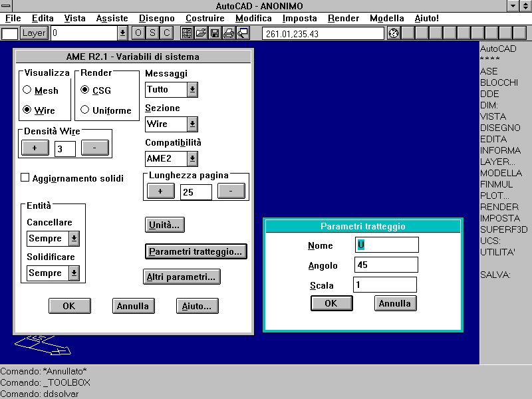Select PLOT... in the side screen menu
The width and height of the screenshot is (532, 399).
[495, 196]
